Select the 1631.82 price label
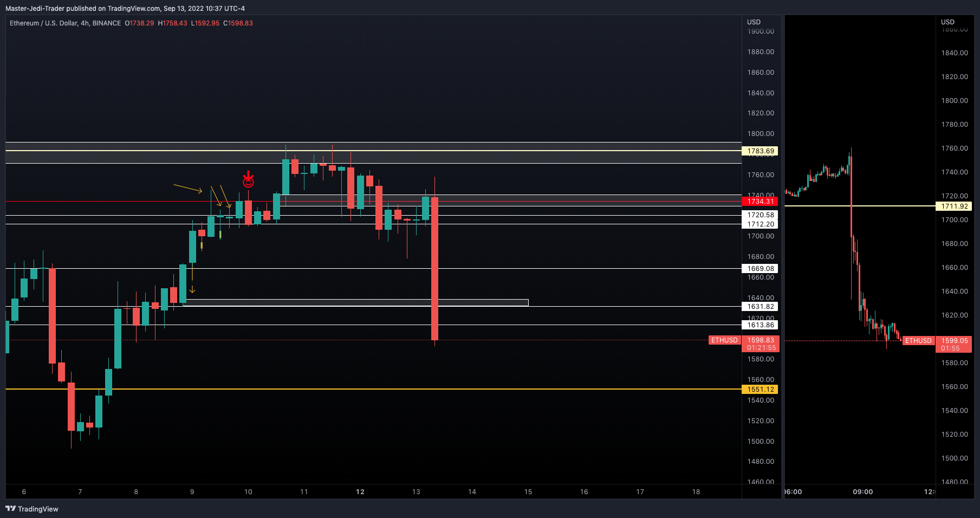Screen dimensions: 980x518 [x=760, y=307]
